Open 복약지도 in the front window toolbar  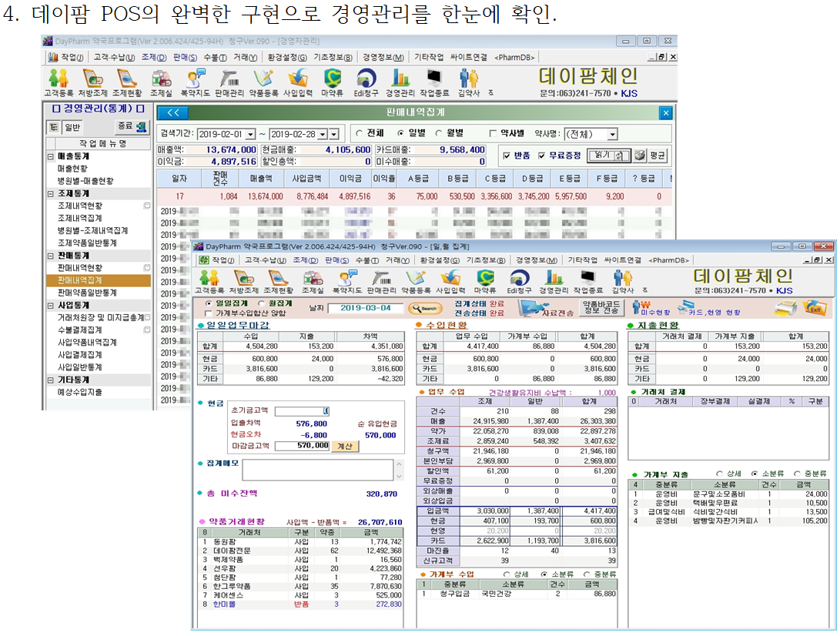tap(346, 282)
